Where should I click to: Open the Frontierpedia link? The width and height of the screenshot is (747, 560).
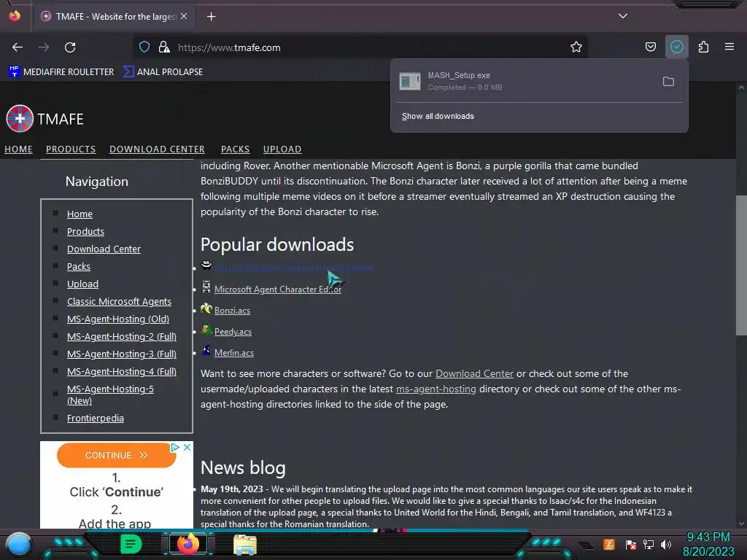96,418
